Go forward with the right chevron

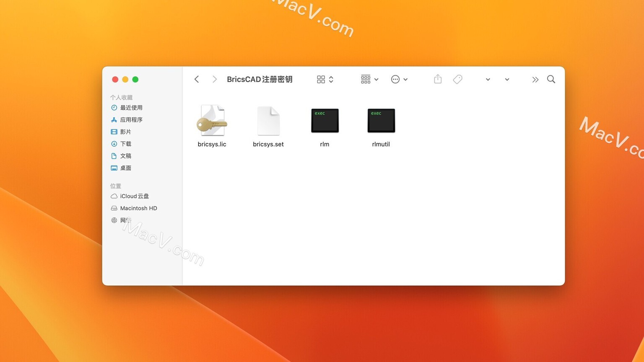(x=215, y=79)
